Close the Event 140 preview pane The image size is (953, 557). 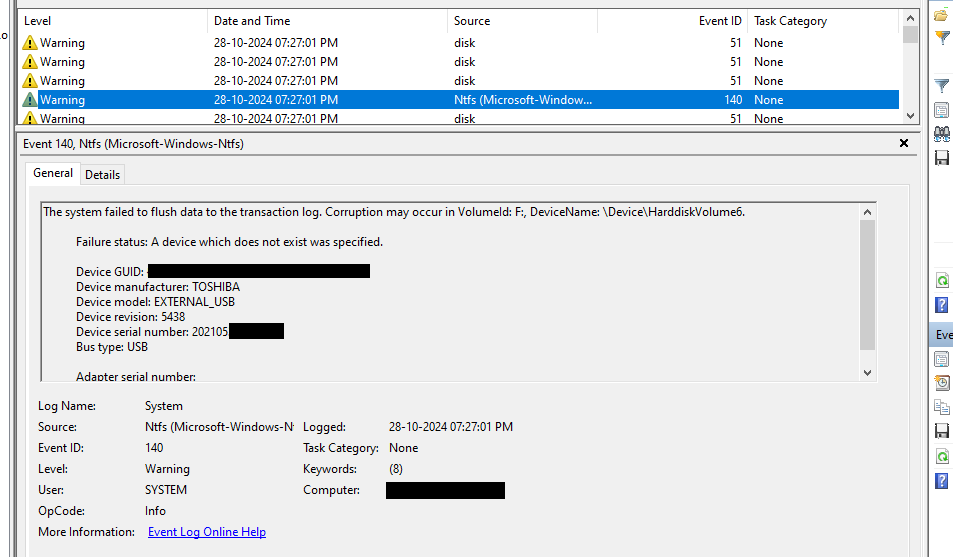point(904,143)
